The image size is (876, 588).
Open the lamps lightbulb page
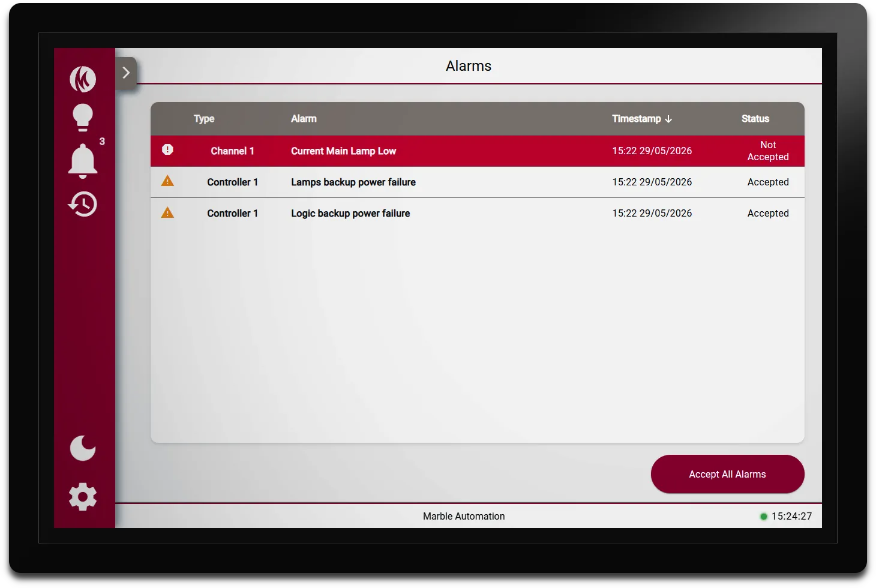pos(83,118)
